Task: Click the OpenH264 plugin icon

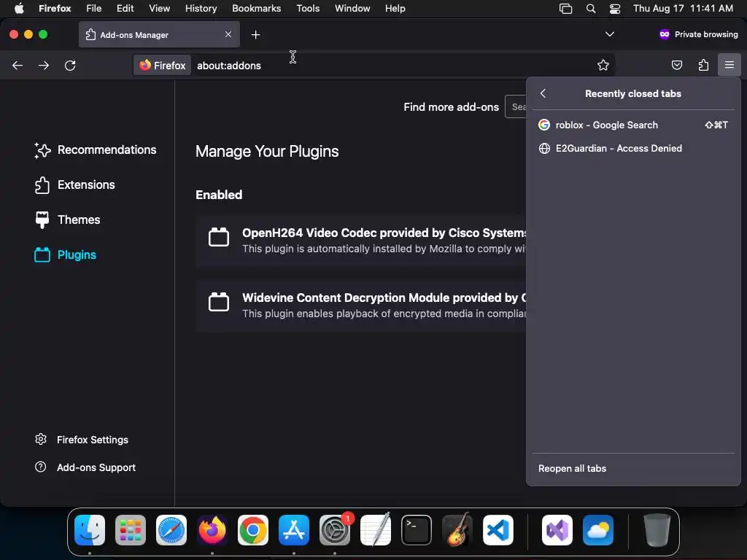Action: click(x=219, y=237)
